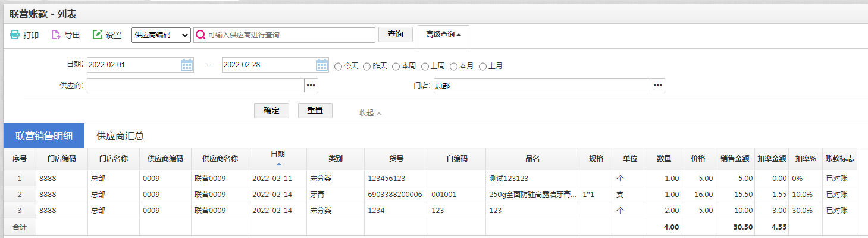Click the 单位 column header
The width and height of the screenshot is (868, 238).
[x=630, y=159]
